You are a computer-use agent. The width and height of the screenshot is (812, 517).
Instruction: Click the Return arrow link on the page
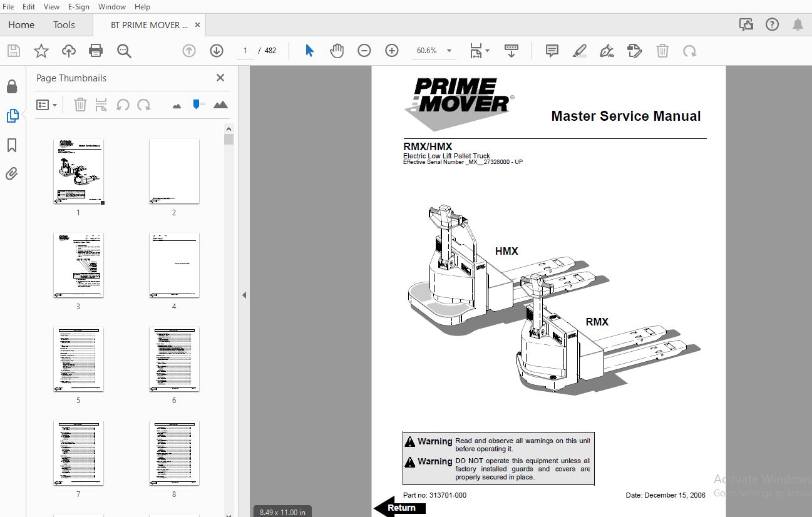click(x=401, y=508)
